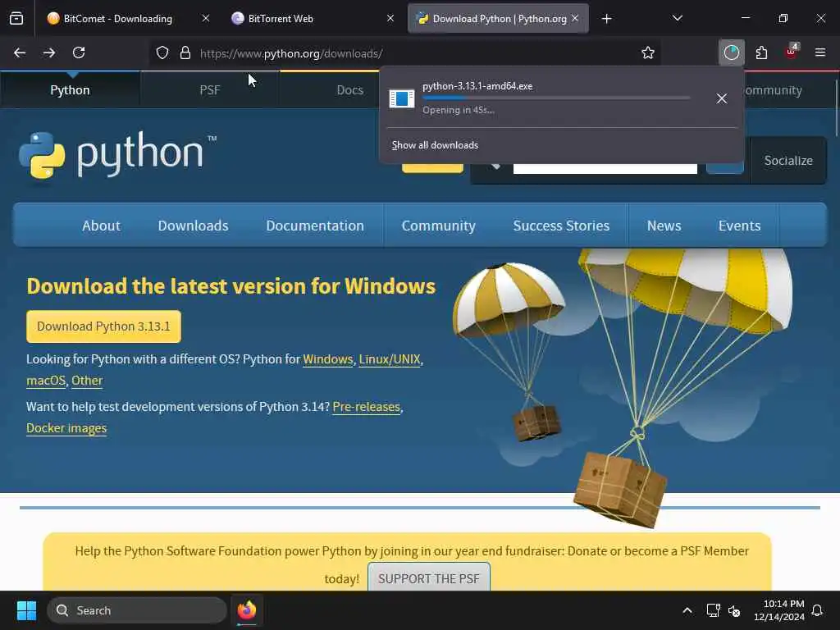Viewport: 840px width, 630px height.
Task: Open the Success Stories navigation menu
Action: 561,226
